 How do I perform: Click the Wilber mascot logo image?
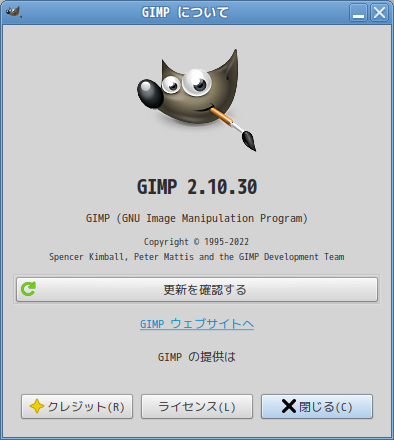[x=197, y=100]
